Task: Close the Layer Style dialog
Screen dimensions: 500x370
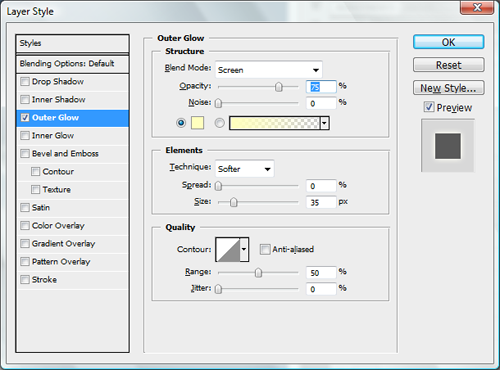Action: pyautogui.click(x=477, y=7)
